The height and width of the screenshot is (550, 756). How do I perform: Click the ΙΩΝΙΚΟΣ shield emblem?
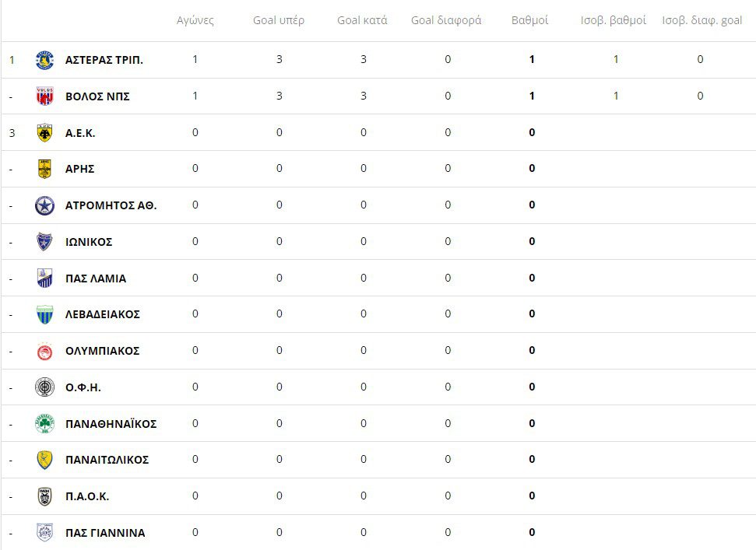pos(44,242)
